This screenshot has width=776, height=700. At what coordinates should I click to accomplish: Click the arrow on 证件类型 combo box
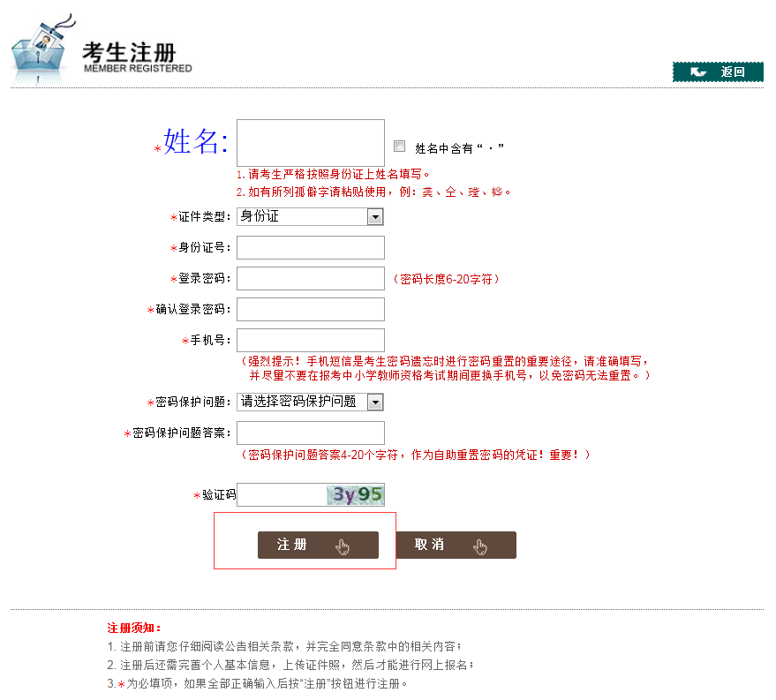click(375, 217)
